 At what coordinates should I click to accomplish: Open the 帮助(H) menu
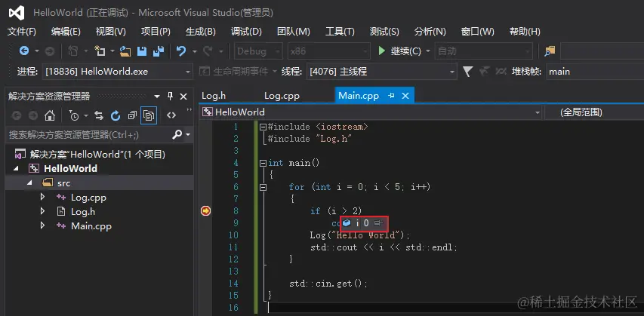[525, 32]
